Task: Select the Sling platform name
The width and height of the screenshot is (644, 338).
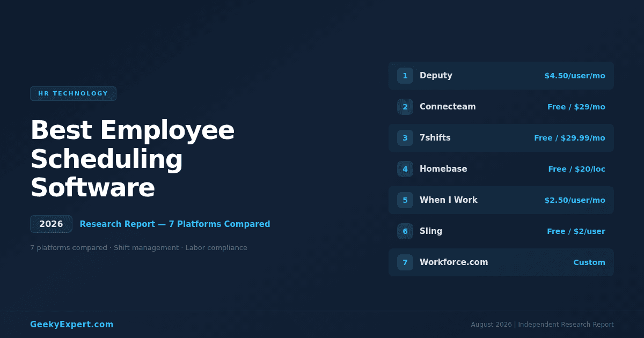Action: (x=431, y=231)
